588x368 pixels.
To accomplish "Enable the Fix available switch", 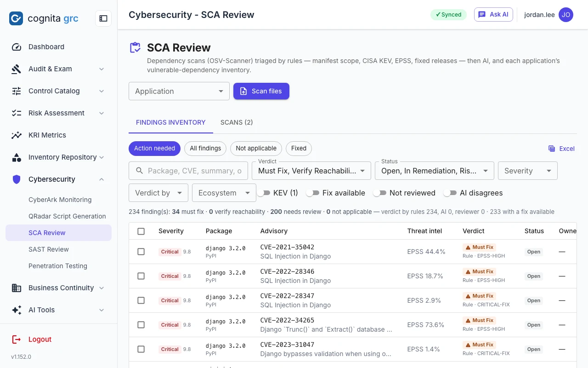I will point(313,193).
